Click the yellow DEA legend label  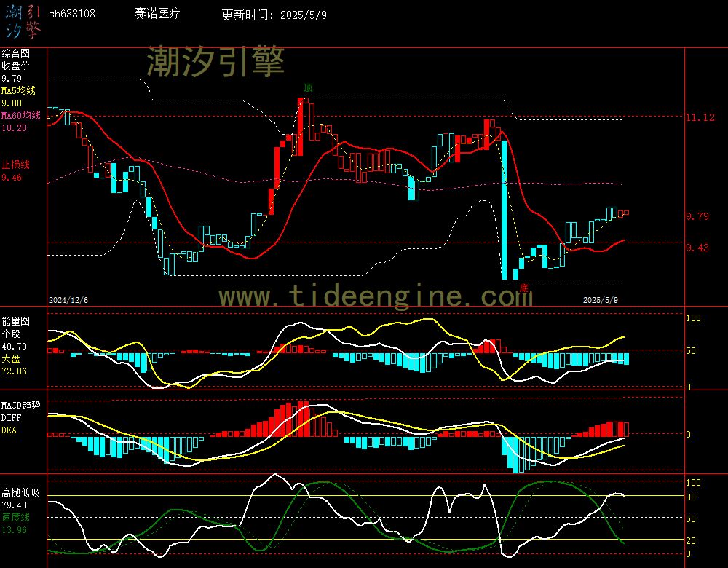[9, 430]
